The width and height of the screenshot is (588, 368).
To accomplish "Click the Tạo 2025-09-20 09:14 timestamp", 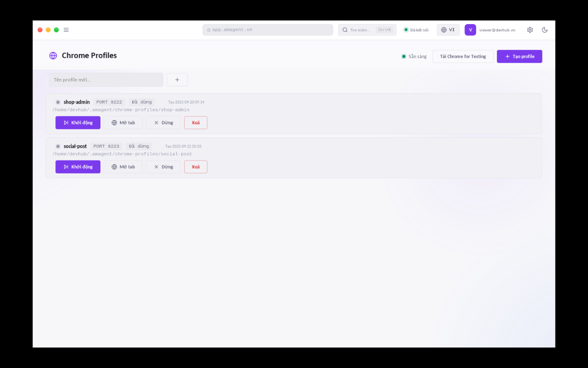I will point(186,102).
